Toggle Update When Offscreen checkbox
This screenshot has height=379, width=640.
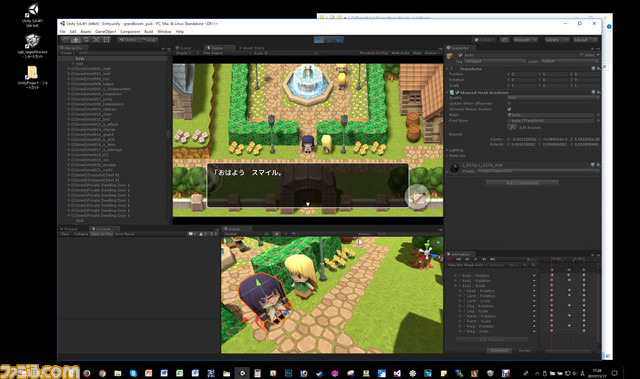(x=509, y=104)
